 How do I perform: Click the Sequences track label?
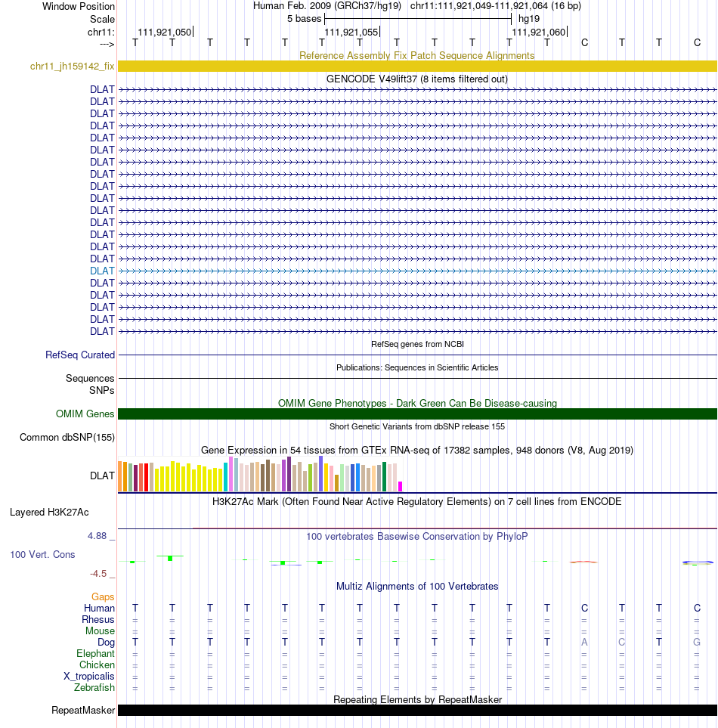pos(90,379)
